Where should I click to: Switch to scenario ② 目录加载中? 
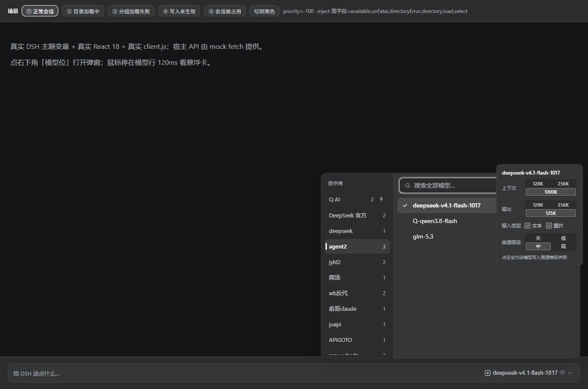point(83,11)
